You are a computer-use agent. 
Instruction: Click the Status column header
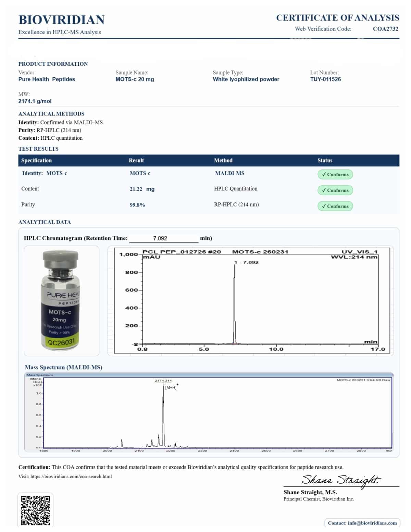click(325, 160)
